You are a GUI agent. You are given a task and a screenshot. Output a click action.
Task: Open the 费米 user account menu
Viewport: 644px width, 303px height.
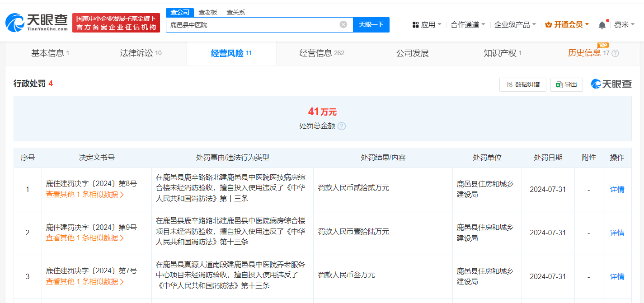624,25
